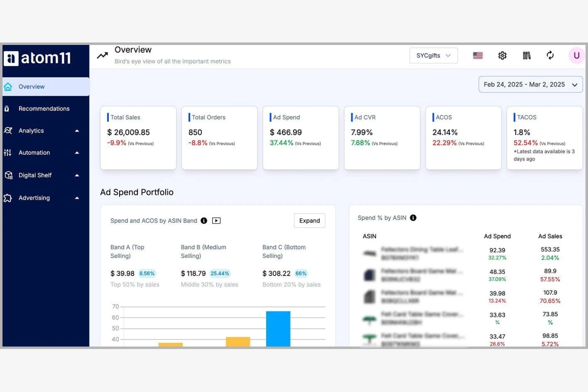Viewport: 588px width, 392px height.
Task: Click the Recommendations sidebar icon
Action: [8, 108]
